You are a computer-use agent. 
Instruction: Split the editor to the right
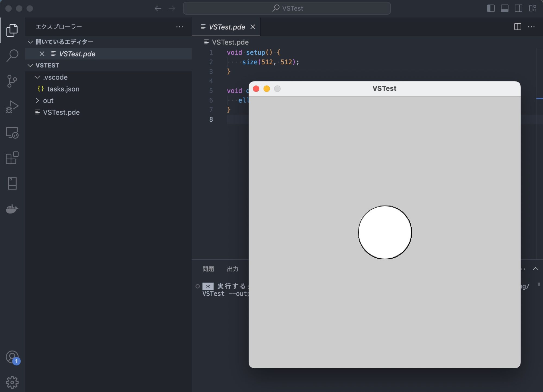(x=517, y=27)
